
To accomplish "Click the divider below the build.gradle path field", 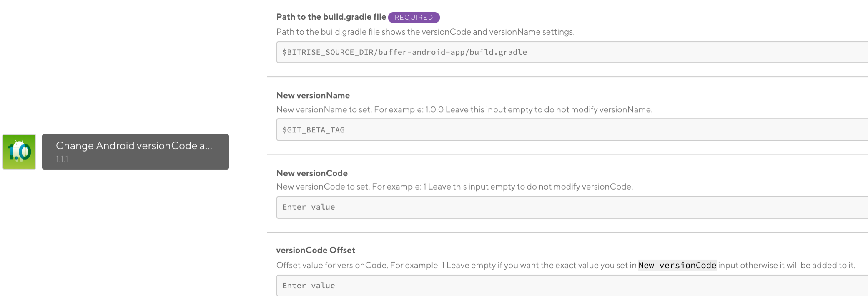I will (x=567, y=77).
